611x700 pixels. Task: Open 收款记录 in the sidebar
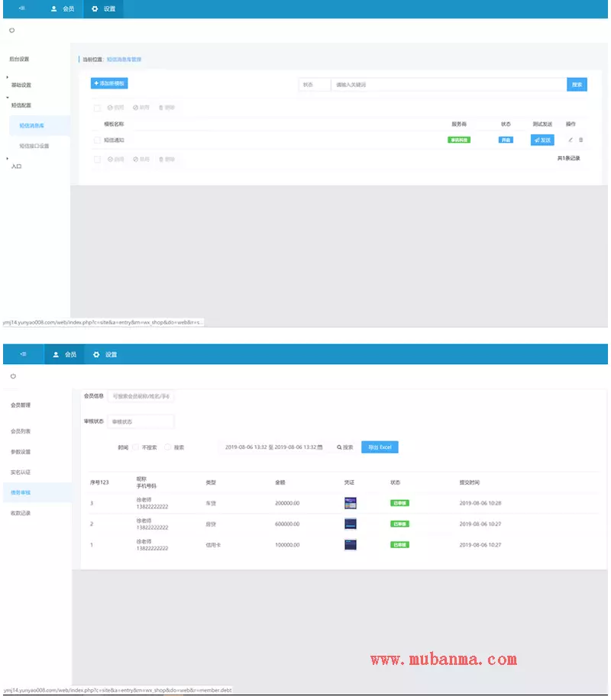click(21, 513)
